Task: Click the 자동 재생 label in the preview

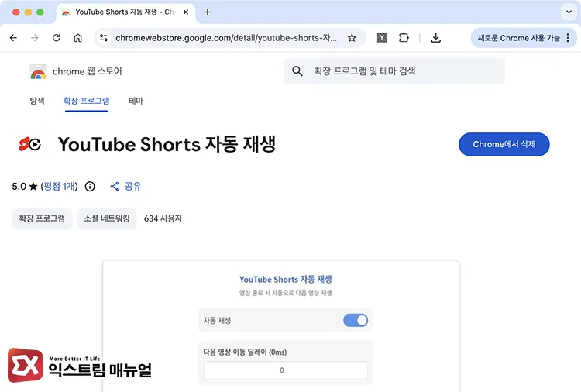Action: (x=217, y=321)
